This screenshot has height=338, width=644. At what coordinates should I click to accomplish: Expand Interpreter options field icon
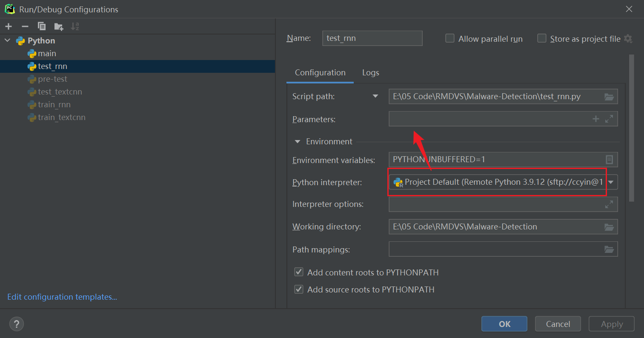pos(609,204)
